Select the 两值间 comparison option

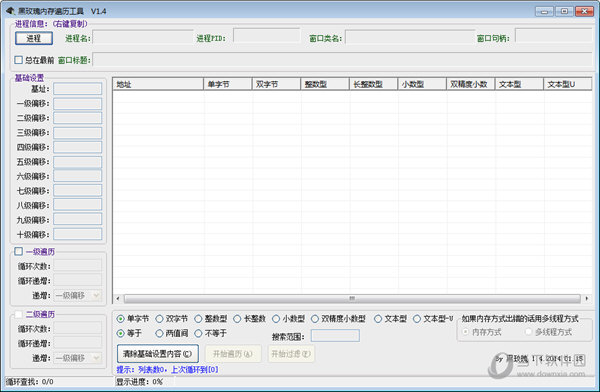(x=160, y=333)
